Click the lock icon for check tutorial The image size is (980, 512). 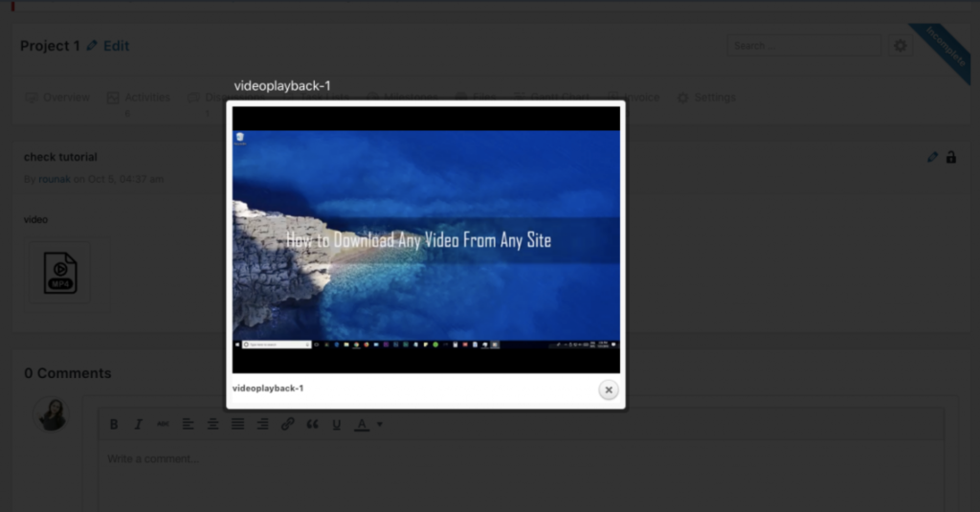coord(950,157)
